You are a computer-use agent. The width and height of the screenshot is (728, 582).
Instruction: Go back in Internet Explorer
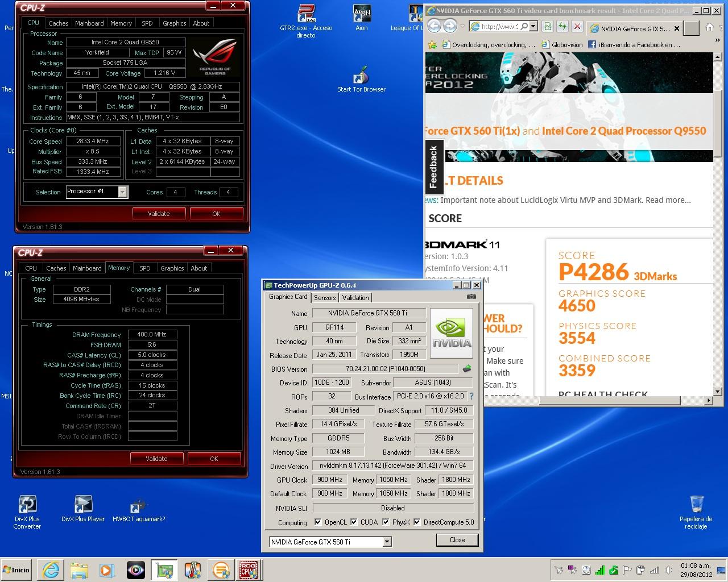pos(435,26)
